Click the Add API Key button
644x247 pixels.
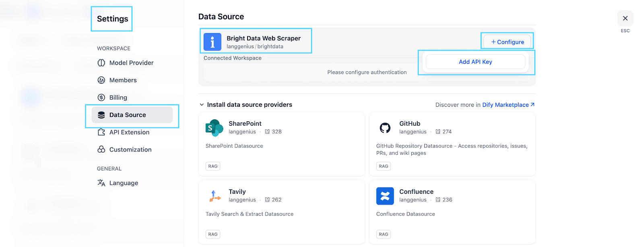pyautogui.click(x=475, y=62)
